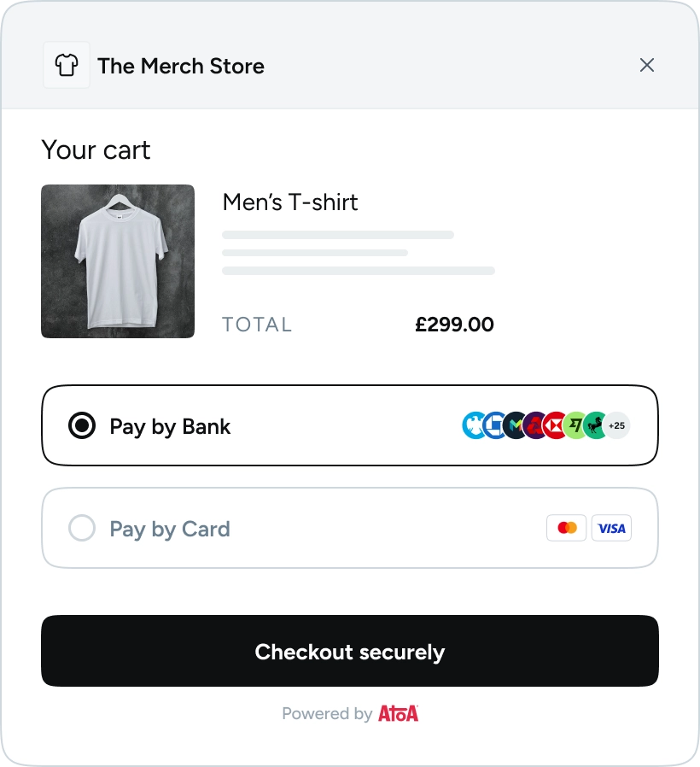This screenshot has width=700, height=767.
Task: Open the Atoa link in footer
Action: click(398, 713)
